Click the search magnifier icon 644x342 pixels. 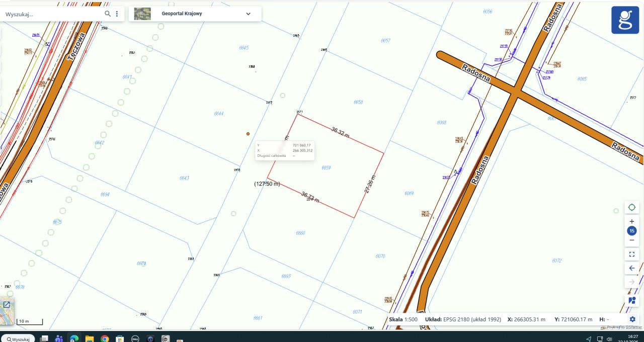point(108,14)
